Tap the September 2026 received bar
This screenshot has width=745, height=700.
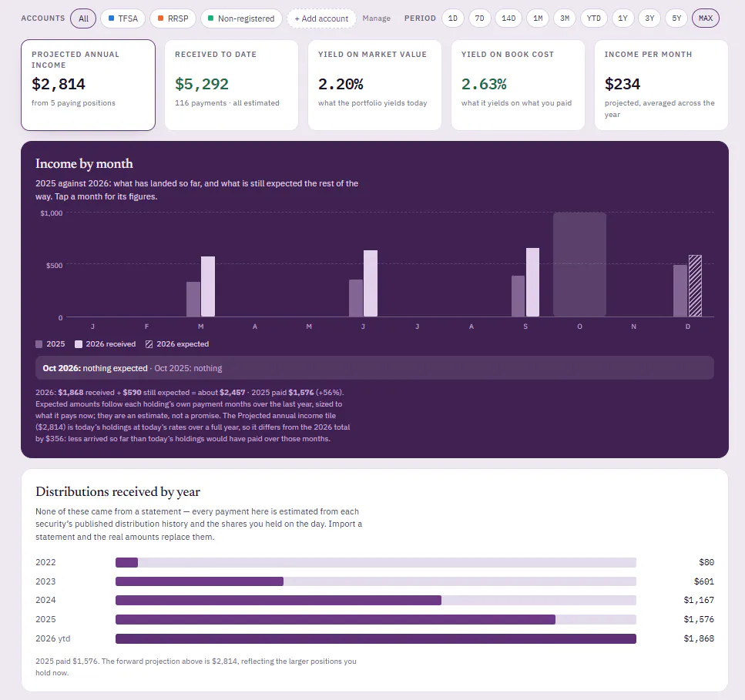pos(532,282)
